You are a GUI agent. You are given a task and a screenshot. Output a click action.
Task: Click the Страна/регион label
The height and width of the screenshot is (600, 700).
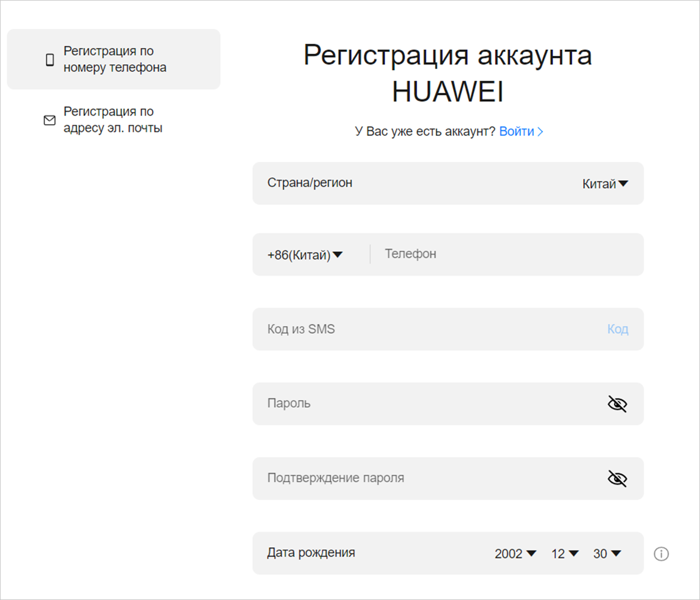310,183
